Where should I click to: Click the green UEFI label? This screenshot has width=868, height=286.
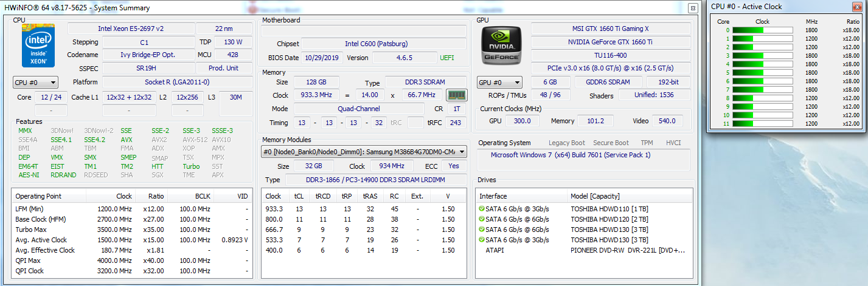pyautogui.click(x=446, y=58)
